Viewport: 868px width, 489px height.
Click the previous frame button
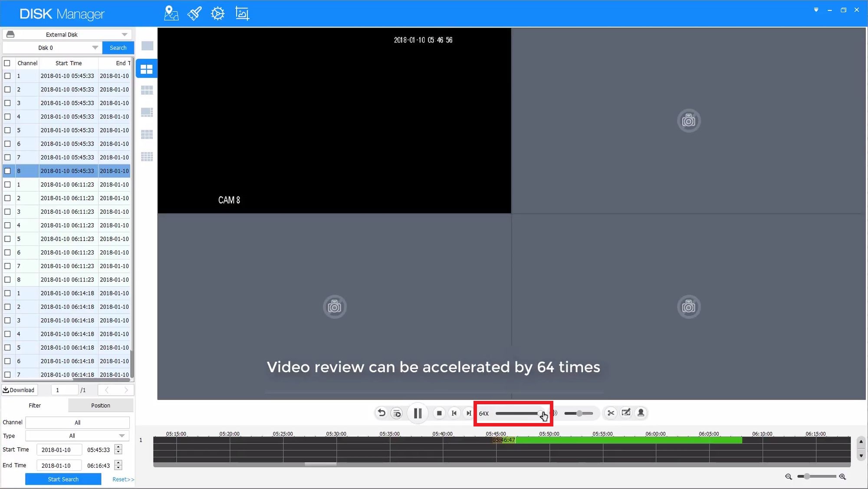pos(454,413)
